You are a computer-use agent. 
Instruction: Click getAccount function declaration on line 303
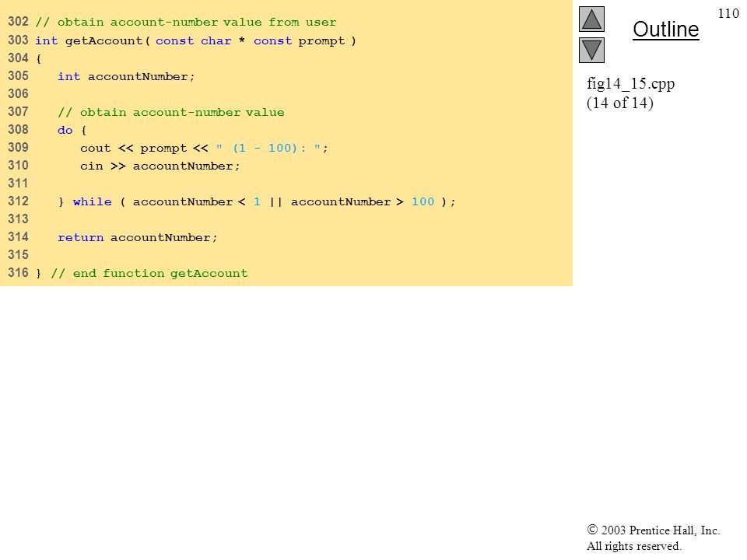point(196,40)
